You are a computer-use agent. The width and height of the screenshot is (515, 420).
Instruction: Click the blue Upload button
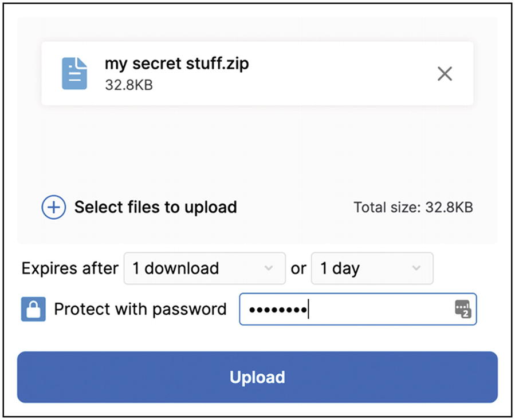(258, 377)
